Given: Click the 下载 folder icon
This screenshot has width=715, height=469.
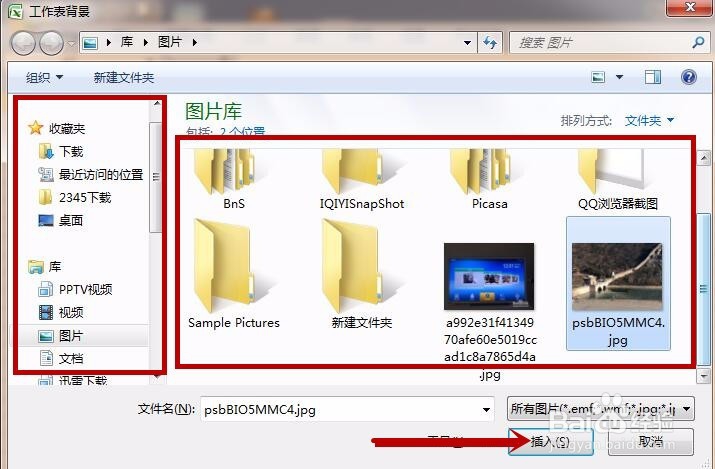Looking at the screenshot, I should (46, 151).
